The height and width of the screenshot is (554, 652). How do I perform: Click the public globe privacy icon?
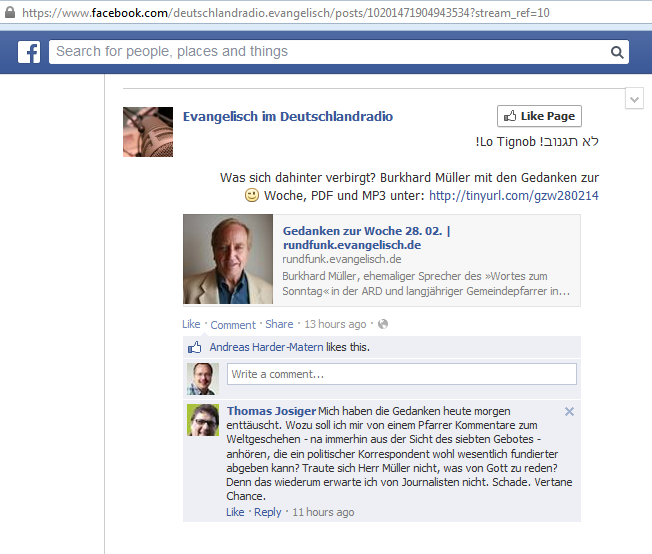click(383, 324)
